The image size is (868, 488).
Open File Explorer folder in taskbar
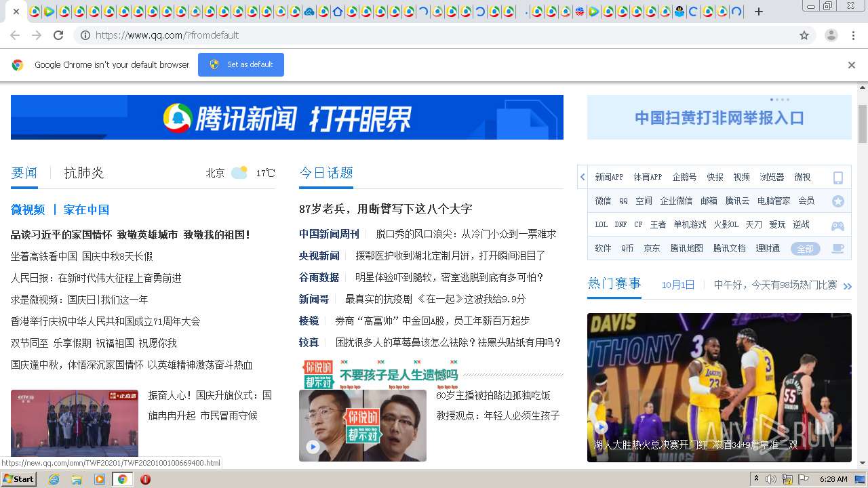77,479
